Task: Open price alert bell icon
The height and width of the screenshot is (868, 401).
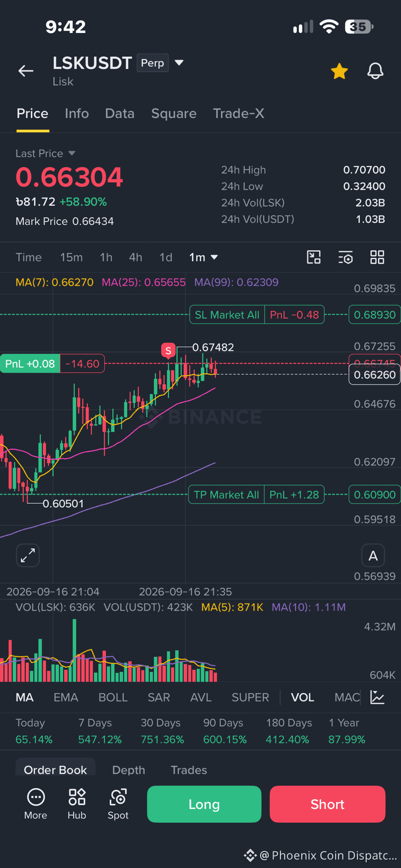Action: click(375, 71)
